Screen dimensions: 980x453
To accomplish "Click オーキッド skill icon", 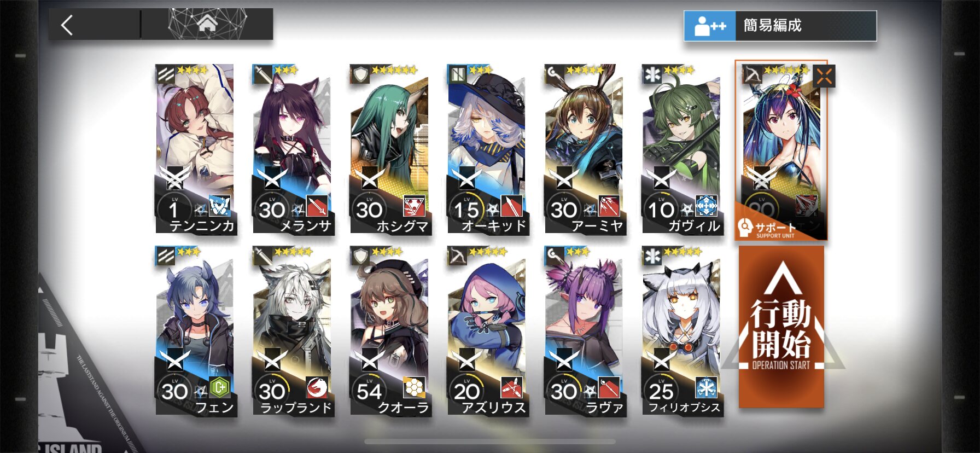I will [x=511, y=206].
